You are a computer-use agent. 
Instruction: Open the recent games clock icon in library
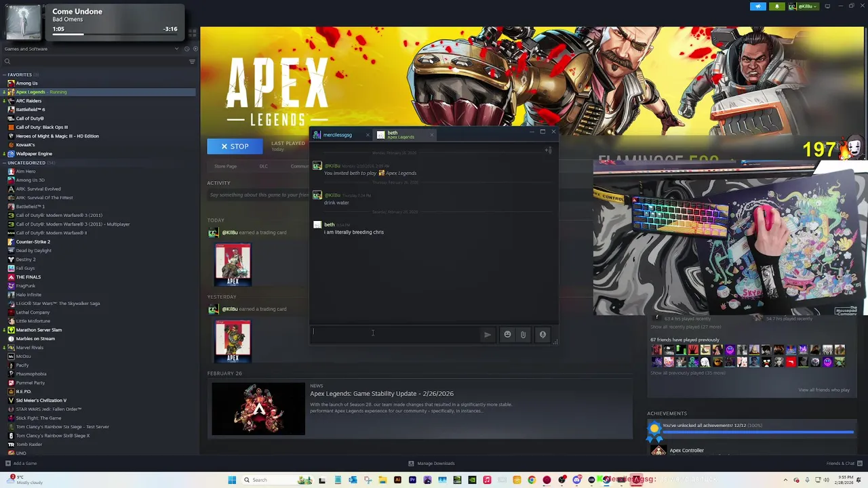[186, 49]
